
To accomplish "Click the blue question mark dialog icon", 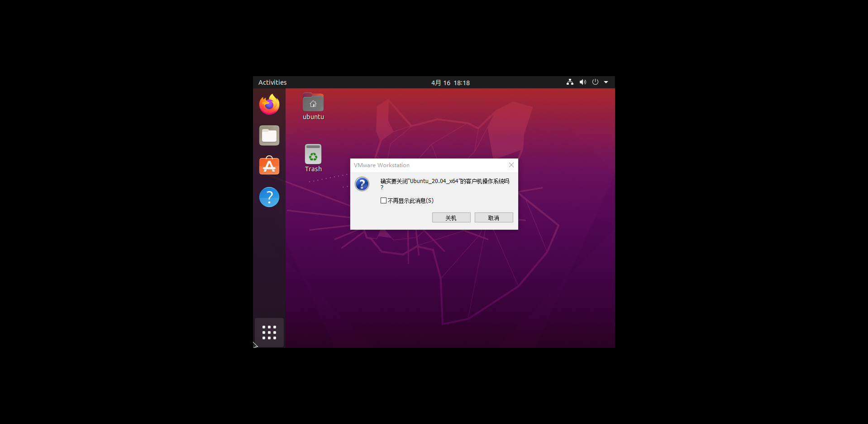I will click(362, 184).
